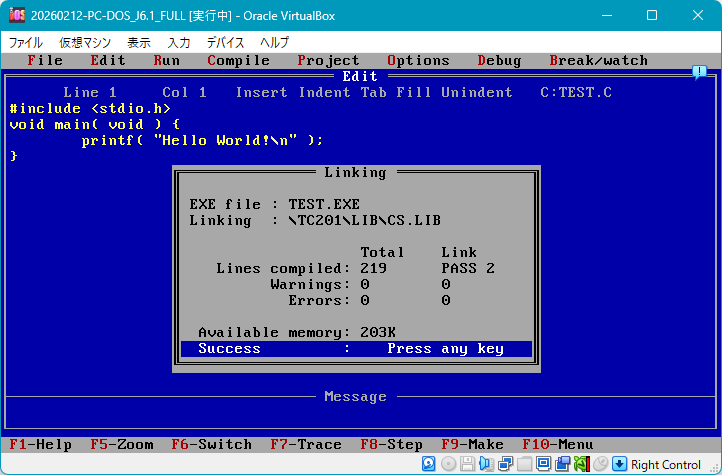Click the network adapter status icon
The height and width of the screenshot is (475, 722).
point(505,464)
